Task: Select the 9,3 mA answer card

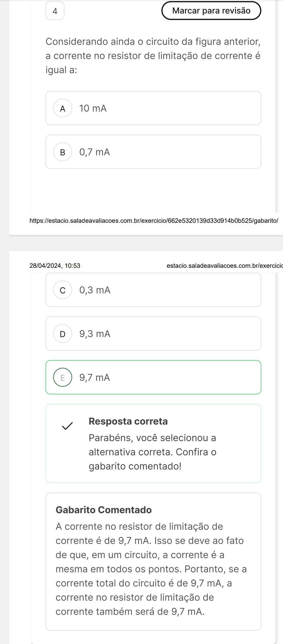Action: pyautogui.click(x=153, y=334)
